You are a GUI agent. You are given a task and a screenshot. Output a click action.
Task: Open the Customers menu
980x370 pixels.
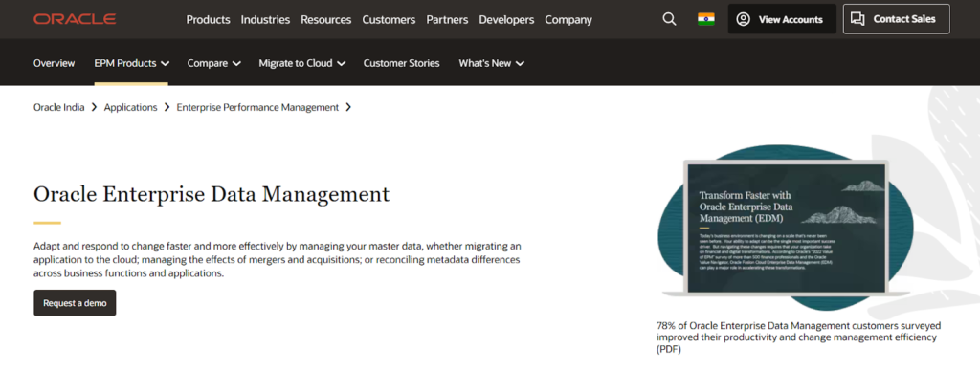[x=389, y=19]
